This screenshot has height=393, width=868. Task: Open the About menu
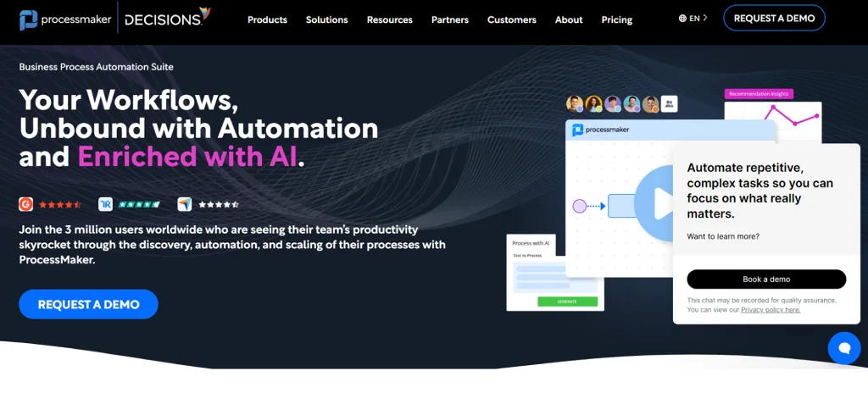569,20
